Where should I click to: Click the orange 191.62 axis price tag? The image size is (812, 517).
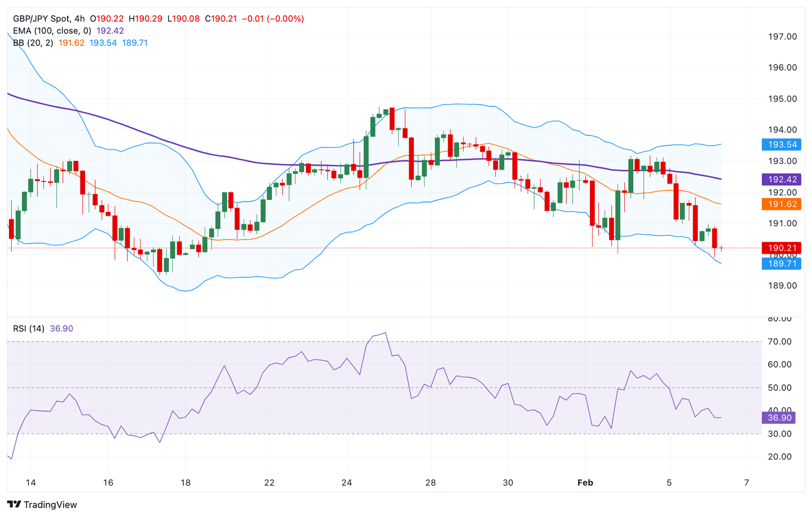coord(781,204)
